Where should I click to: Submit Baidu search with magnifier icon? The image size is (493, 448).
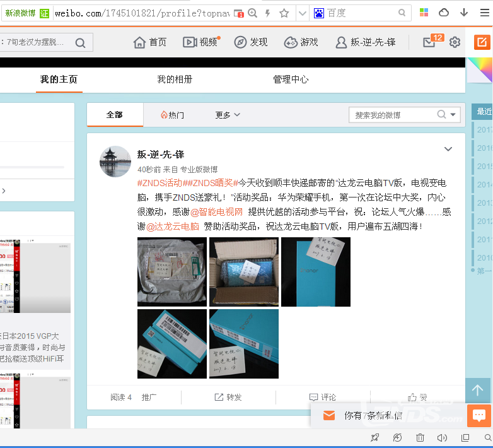(x=402, y=13)
